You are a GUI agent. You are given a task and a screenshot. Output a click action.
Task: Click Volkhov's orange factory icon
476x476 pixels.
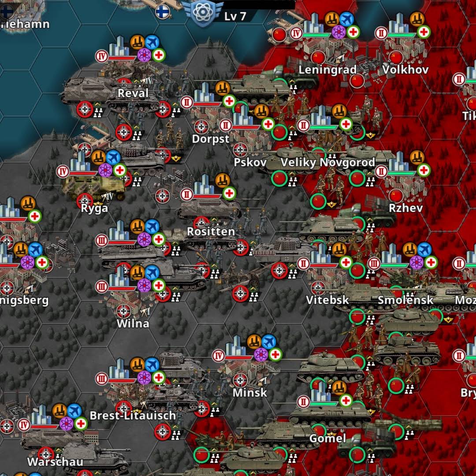click(417, 19)
